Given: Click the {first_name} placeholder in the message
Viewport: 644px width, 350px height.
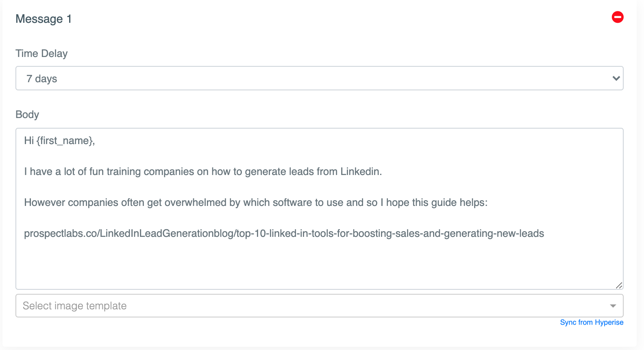Looking at the screenshot, I should click(65, 141).
